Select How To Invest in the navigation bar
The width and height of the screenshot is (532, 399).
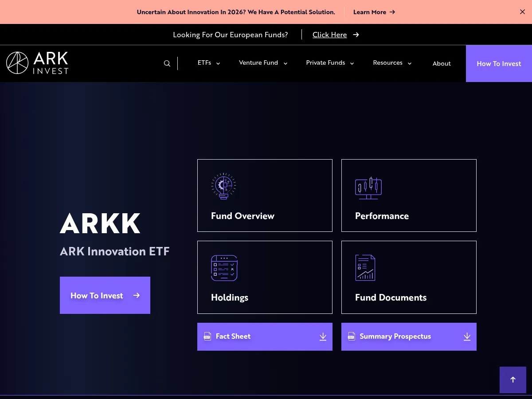[499, 63]
